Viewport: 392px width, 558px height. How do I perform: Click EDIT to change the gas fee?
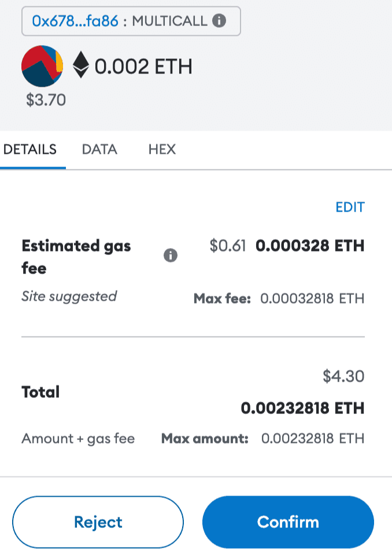[x=350, y=207]
